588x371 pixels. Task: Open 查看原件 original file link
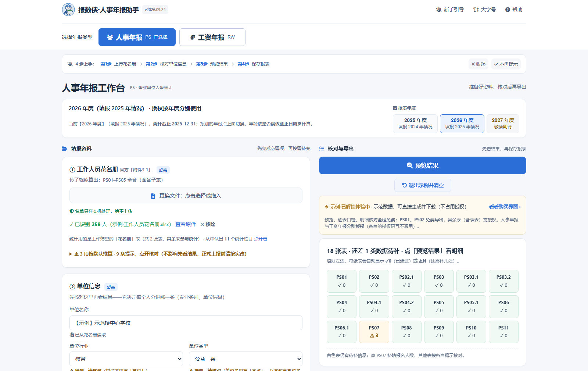pos(186,224)
